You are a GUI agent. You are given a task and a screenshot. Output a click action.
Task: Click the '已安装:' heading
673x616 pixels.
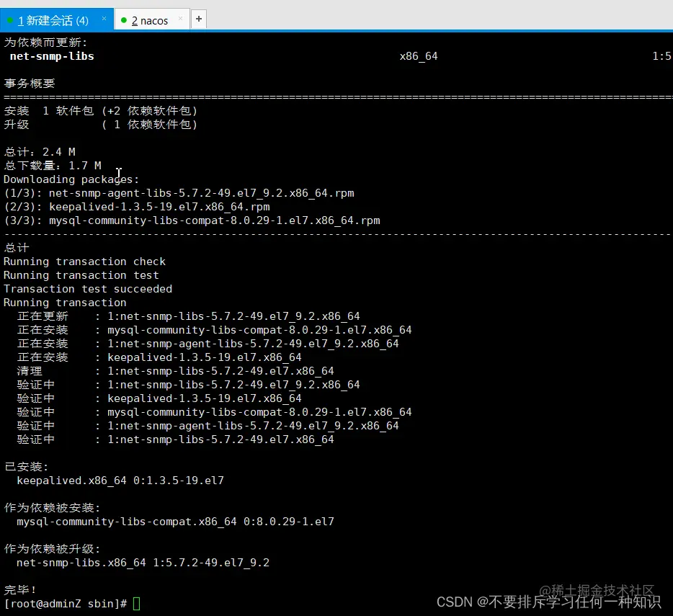pos(26,466)
